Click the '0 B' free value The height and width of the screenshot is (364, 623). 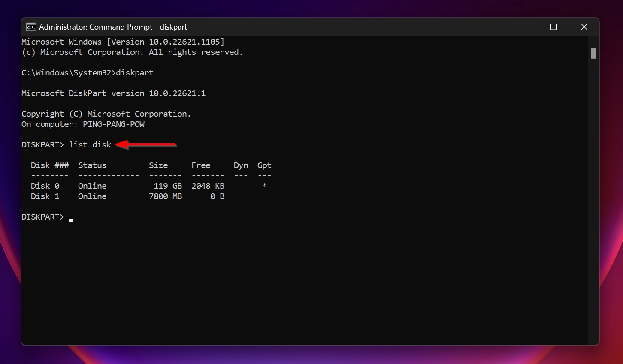(x=218, y=196)
